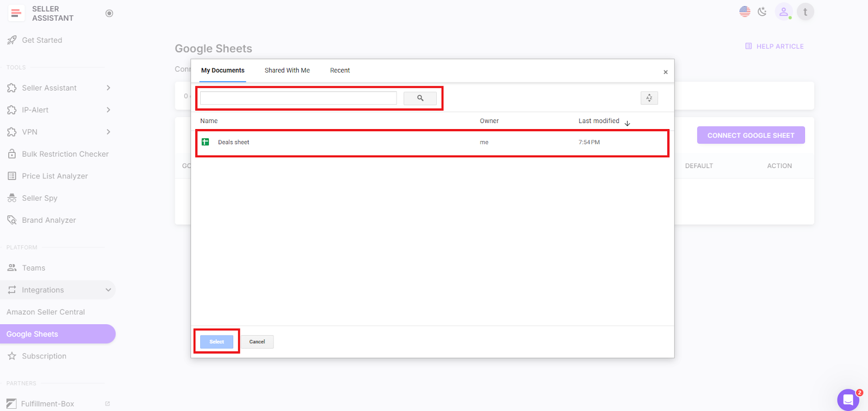Click the Brand Analyzer search-tag icon
Image resolution: width=868 pixels, height=411 pixels.
point(12,220)
